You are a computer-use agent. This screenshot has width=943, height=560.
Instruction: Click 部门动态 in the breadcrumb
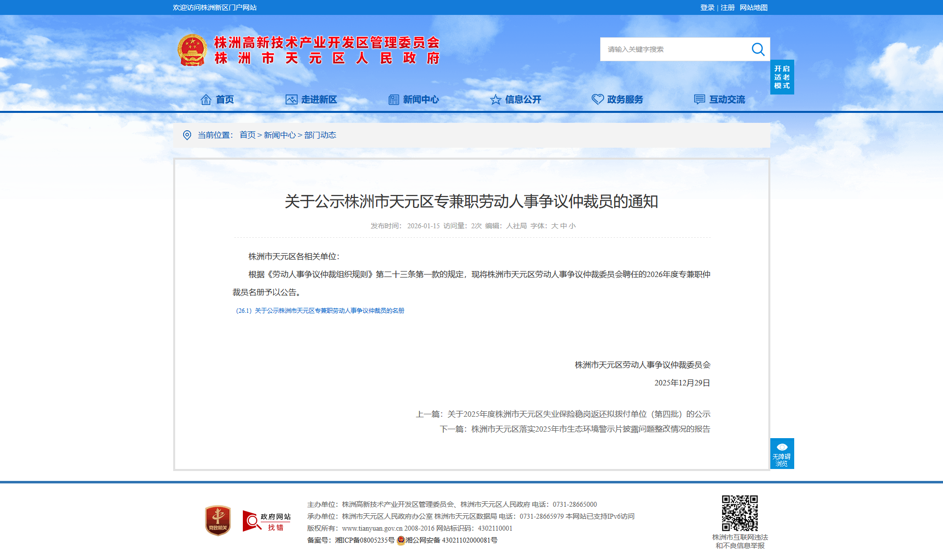click(320, 135)
